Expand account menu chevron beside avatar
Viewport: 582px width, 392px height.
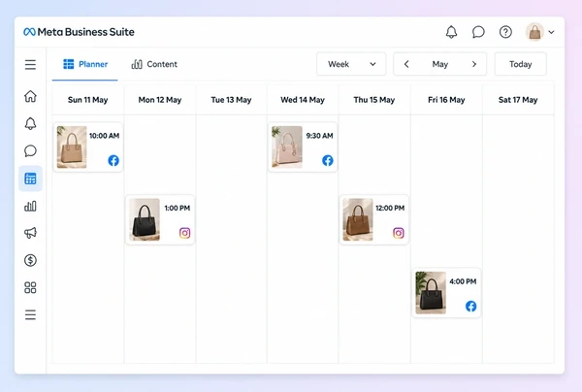coord(552,32)
